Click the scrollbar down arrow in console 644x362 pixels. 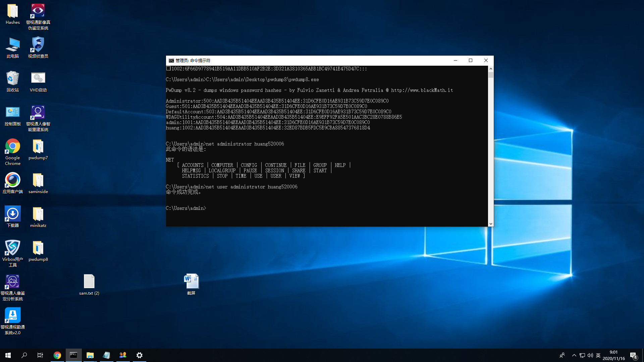coord(491,224)
